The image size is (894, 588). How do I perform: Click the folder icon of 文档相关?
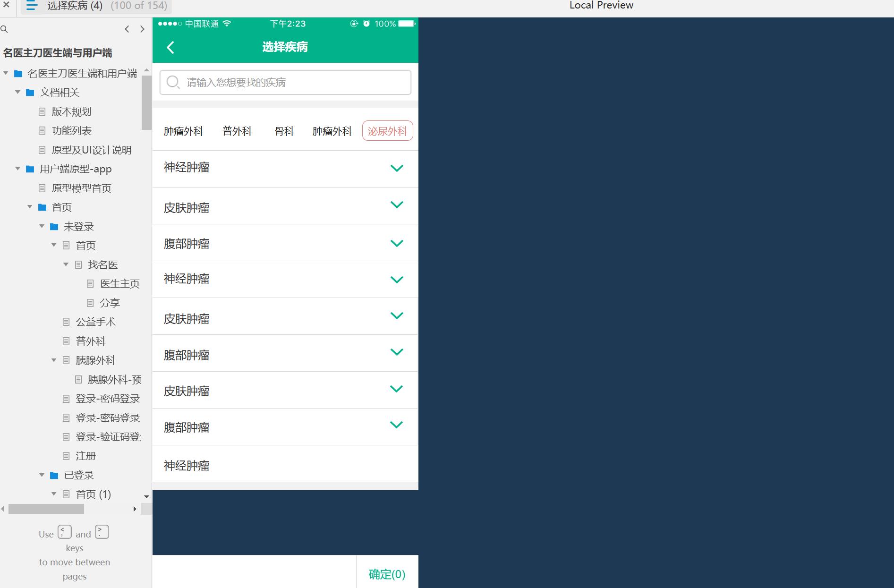click(30, 93)
